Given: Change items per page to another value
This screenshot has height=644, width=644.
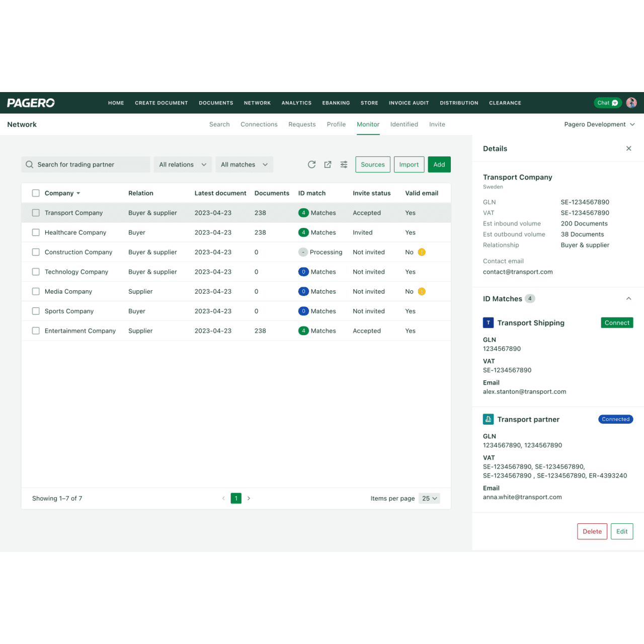Looking at the screenshot, I should [429, 498].
